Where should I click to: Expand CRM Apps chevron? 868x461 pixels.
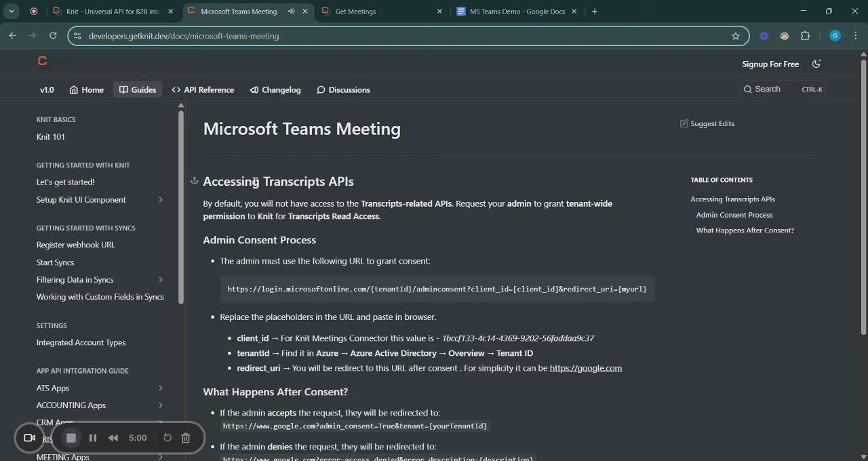(x=161, y=422)
